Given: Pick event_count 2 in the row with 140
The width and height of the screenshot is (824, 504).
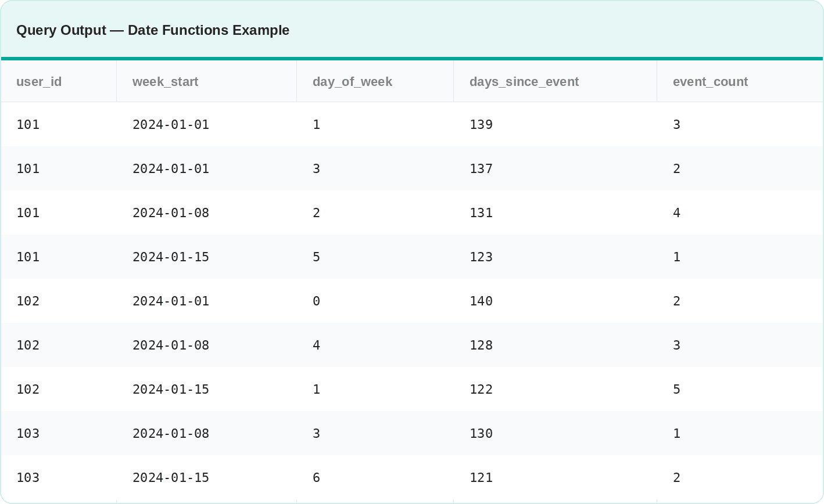Looking at the screenshot, I should click(676, 301).
